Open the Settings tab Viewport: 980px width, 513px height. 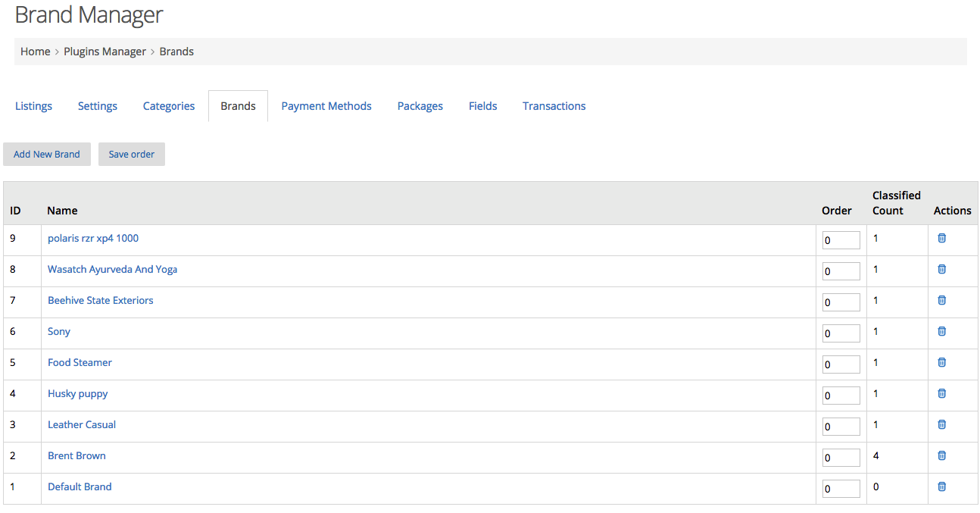pyautogui.click(x=98, y=106)
